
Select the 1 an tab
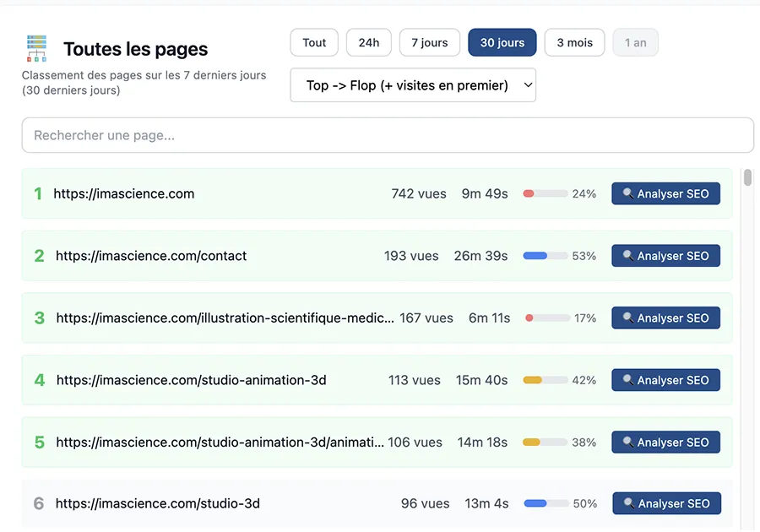pos(635,42)
